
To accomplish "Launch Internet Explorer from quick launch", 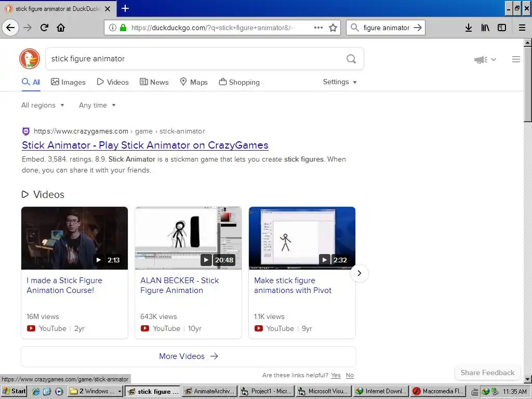I will click(36, 391).
